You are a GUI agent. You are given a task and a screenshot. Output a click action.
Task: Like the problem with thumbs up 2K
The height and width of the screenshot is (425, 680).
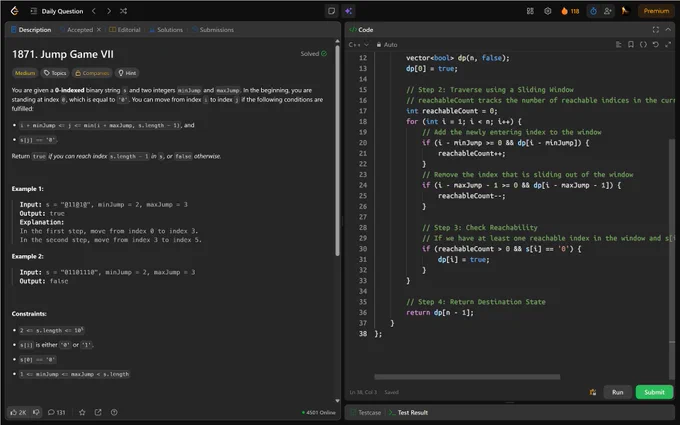[18, 412]
